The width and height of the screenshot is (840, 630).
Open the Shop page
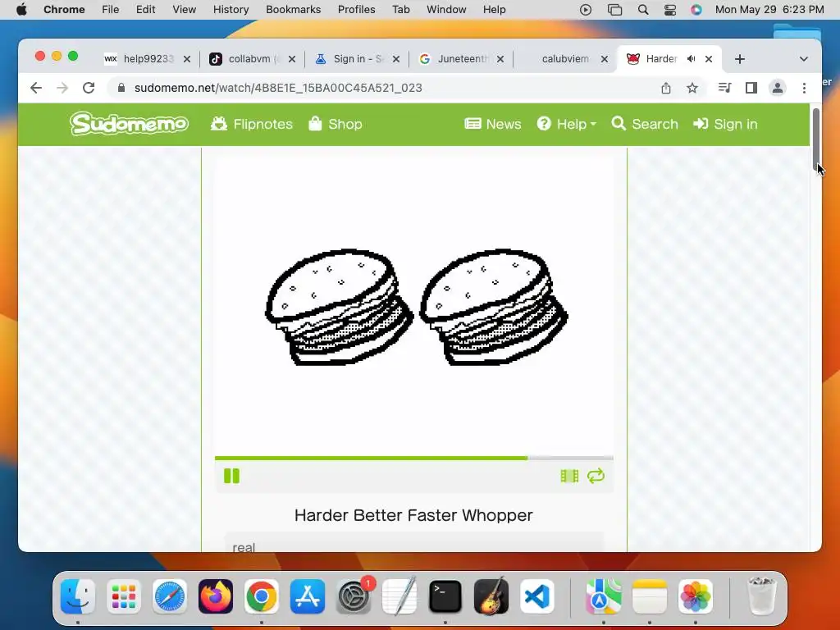[336, 124]
